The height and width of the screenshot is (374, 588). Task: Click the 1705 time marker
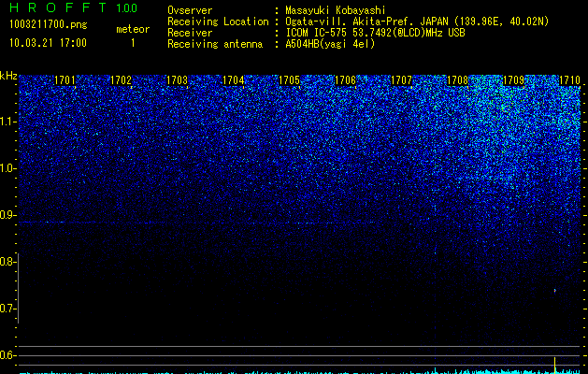click(x=289, y=80)
